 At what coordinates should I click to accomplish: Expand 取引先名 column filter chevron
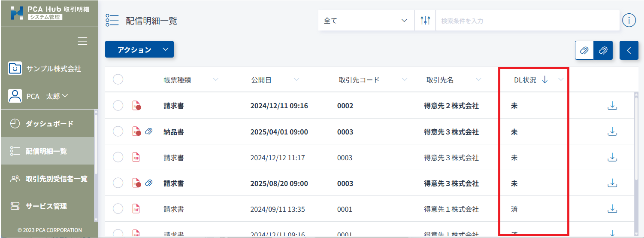[x=478, y=79]
